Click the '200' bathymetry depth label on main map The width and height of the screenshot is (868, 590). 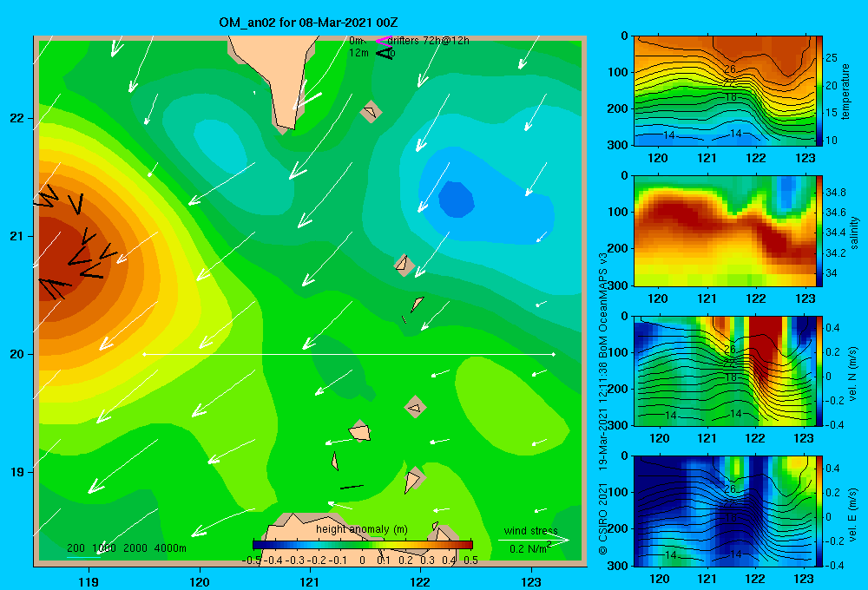[x=76, y=548]
